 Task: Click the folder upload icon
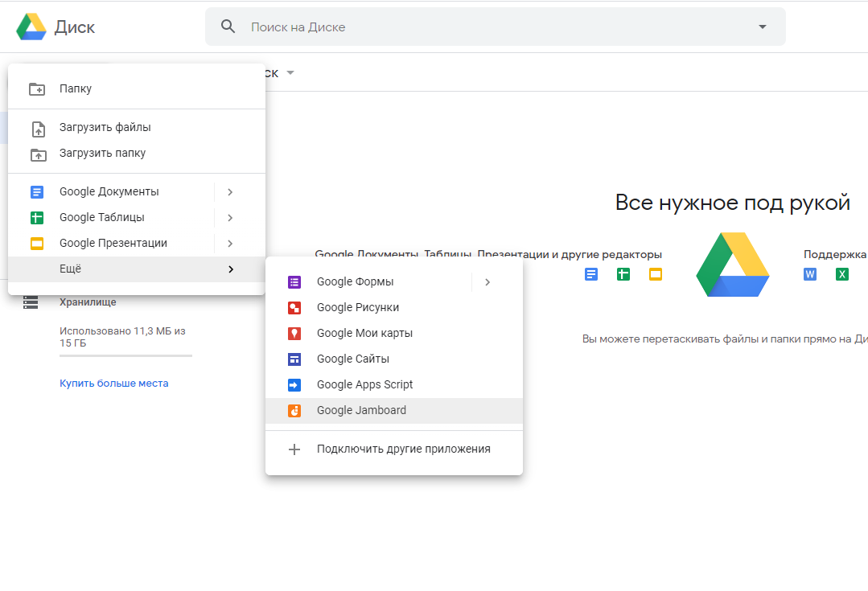coord(38,155)
